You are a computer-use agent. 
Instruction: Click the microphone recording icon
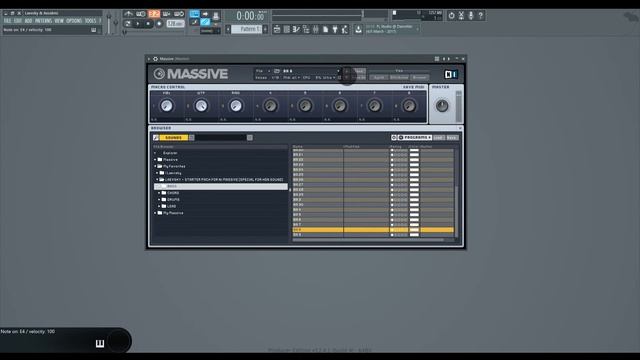(471, 16)
